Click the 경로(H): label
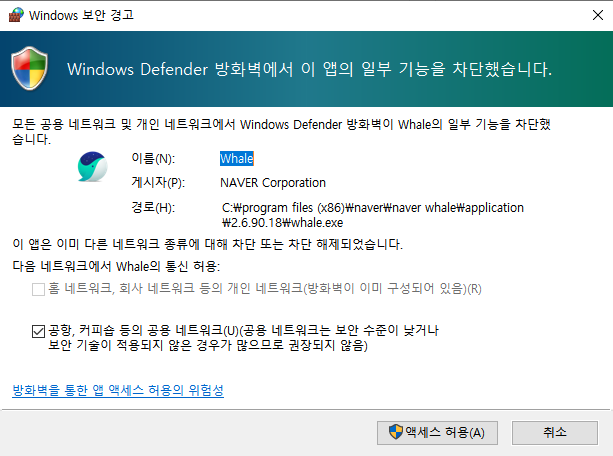 pyautogui.click(x=153, y=207)
